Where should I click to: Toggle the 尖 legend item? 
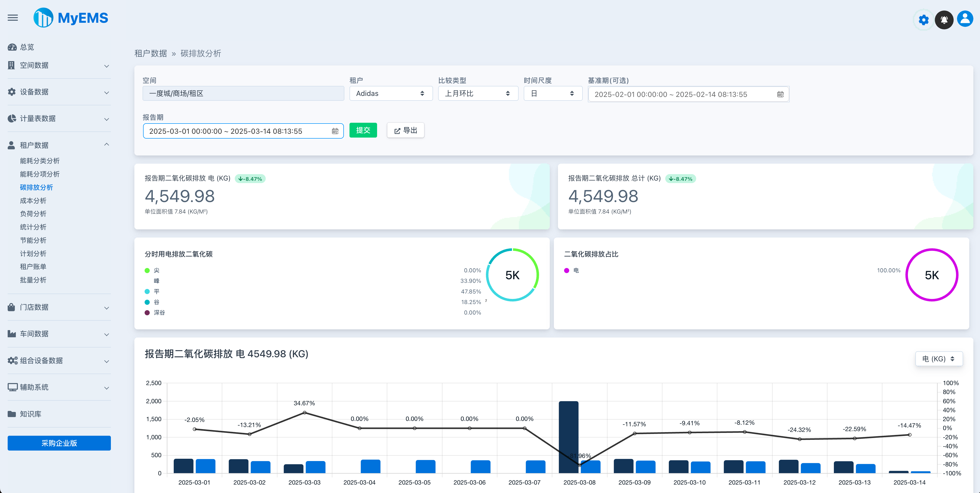click(156, 270)
